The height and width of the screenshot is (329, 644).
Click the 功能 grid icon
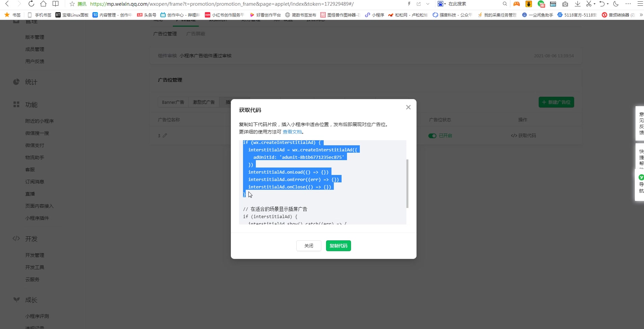pyautogui.click(x=16, y=104)
